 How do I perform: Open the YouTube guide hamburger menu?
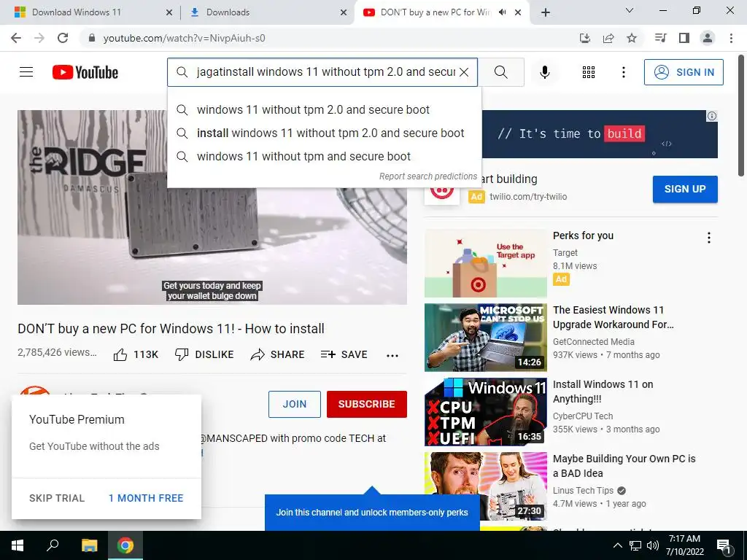point(26,72)
